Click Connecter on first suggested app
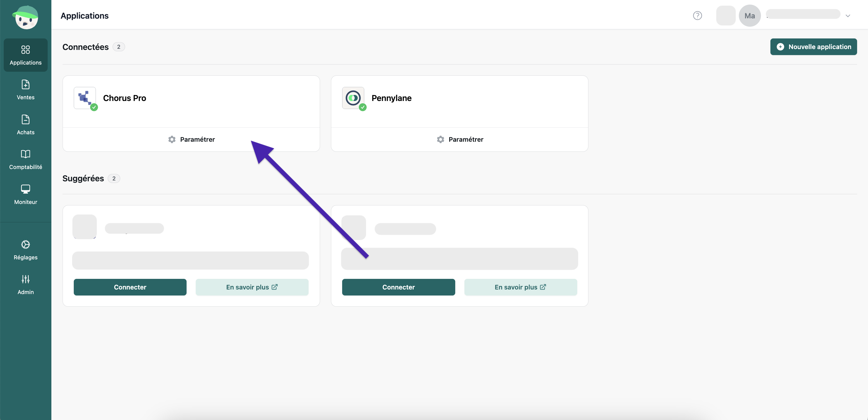 [130, 287]
